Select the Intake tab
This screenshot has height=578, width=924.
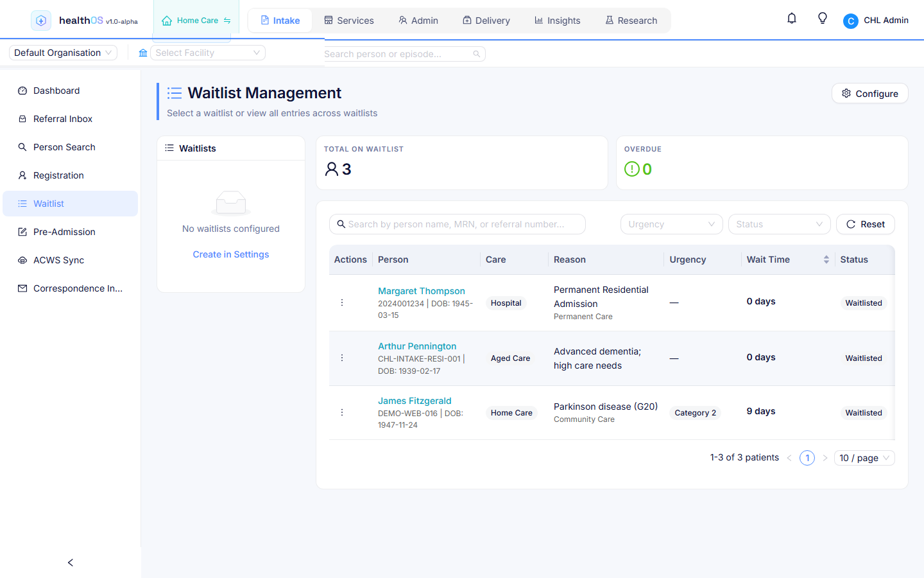[280, 21]
